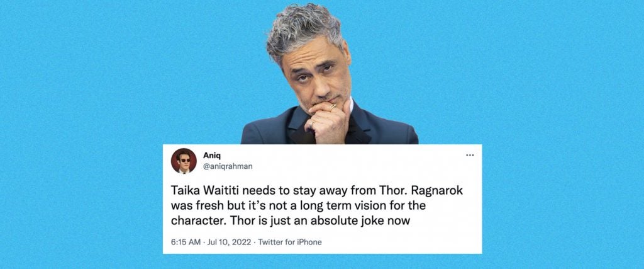Select the Jul 10, 2022 date
The width and height of the screenshot is (644, 269).
pos(228,242)
